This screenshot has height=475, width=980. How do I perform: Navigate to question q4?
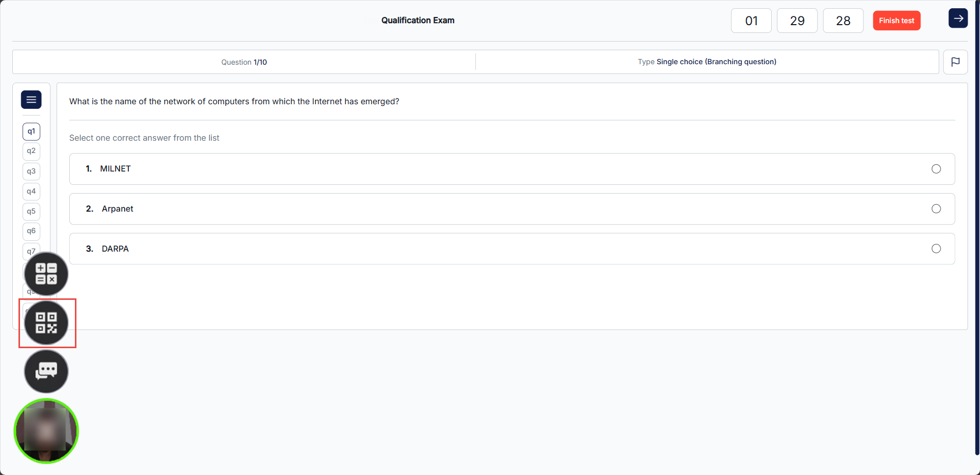31,192
